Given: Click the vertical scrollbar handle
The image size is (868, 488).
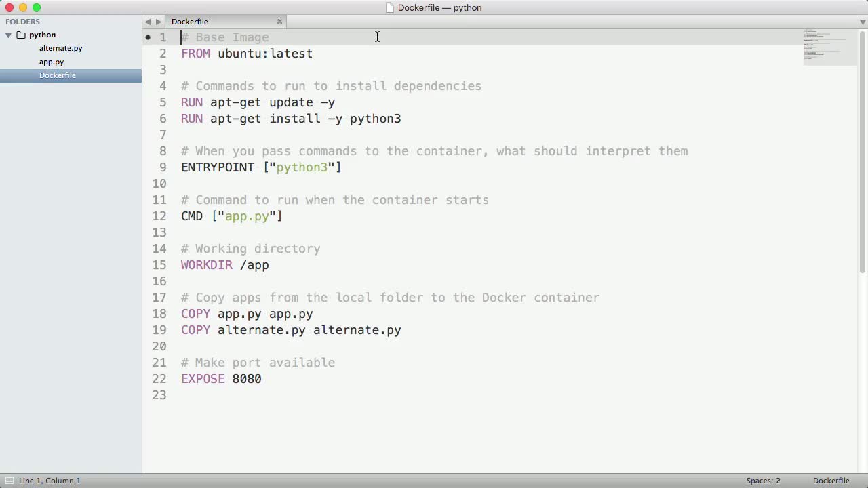Looking at the screenshot, I should tap(863, 152).
